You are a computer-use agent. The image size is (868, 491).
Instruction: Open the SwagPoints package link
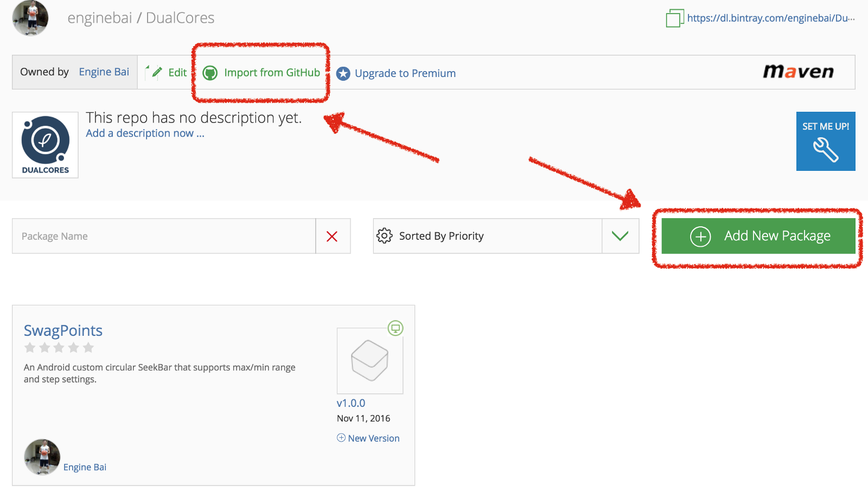pos(63,330)
